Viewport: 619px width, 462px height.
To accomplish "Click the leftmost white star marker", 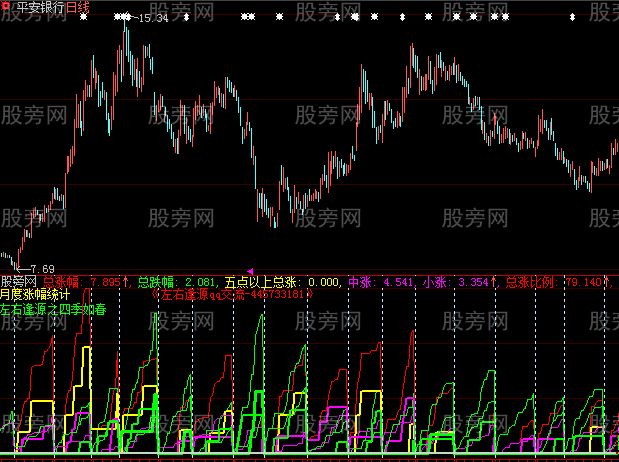I will point(84,18).
